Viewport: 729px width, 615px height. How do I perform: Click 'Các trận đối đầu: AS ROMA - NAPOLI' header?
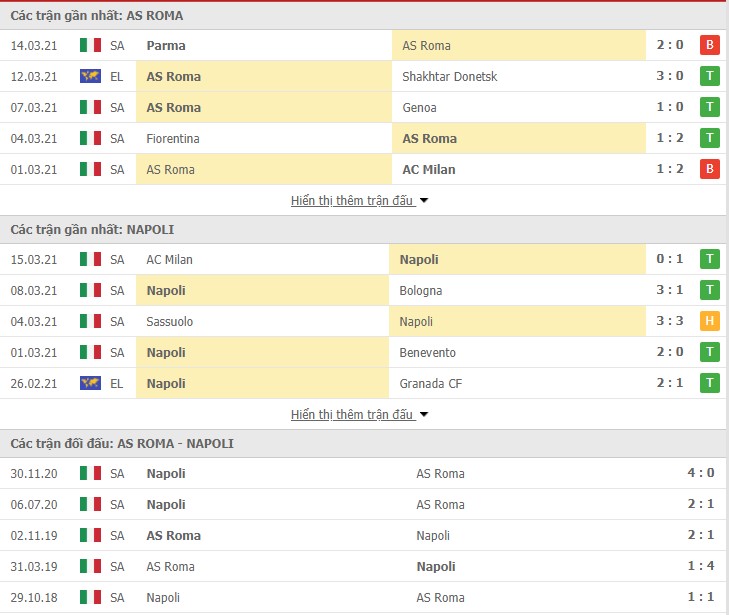click(122, 443)
